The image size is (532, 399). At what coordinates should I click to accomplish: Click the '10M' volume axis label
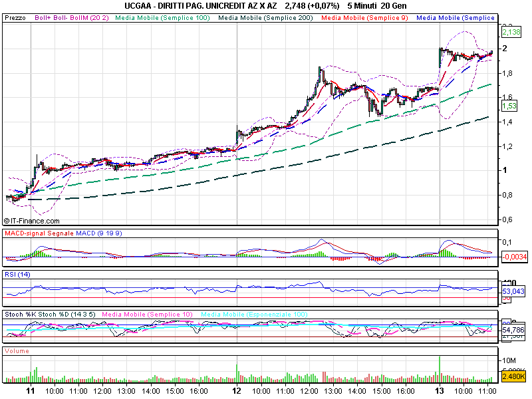509,360
